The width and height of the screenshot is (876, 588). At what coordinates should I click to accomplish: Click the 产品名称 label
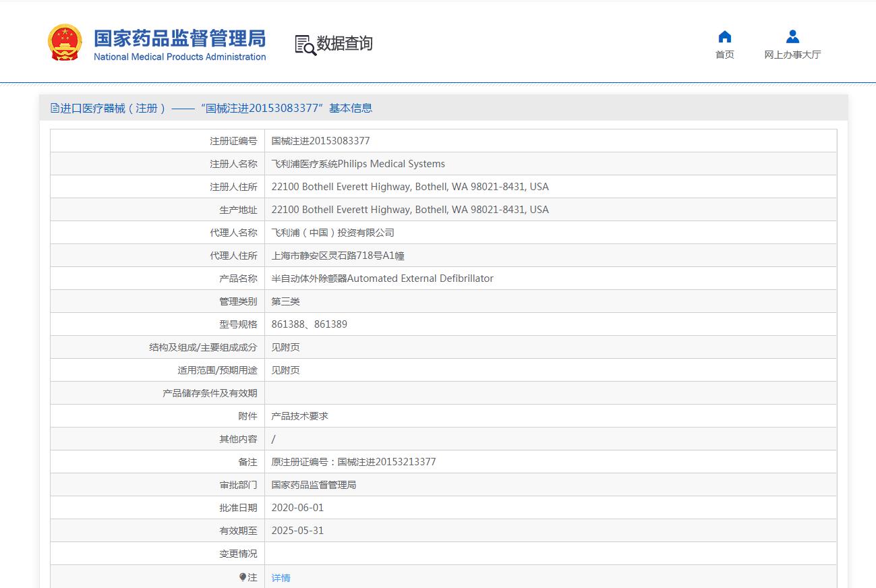pos(238,278)
